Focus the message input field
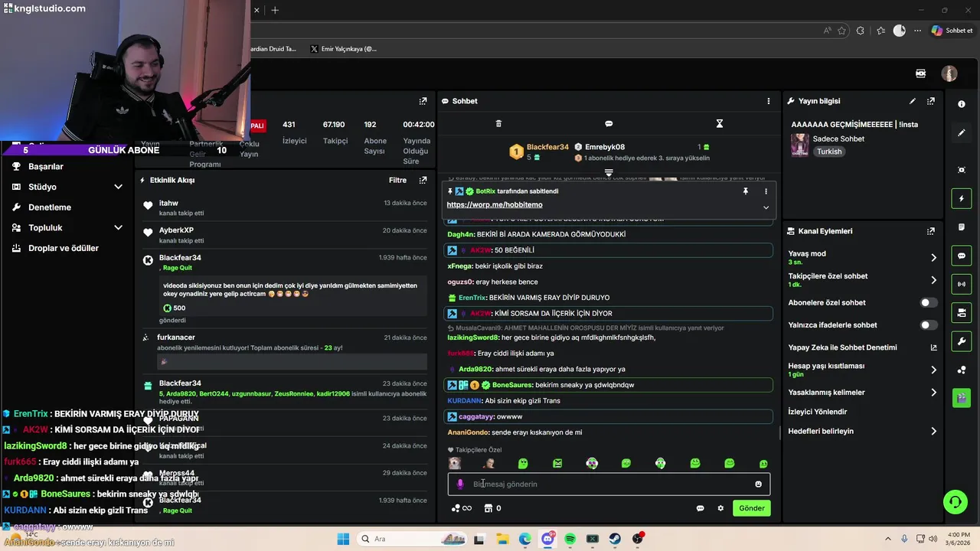 pyautogui.click(x=609, y=484)
